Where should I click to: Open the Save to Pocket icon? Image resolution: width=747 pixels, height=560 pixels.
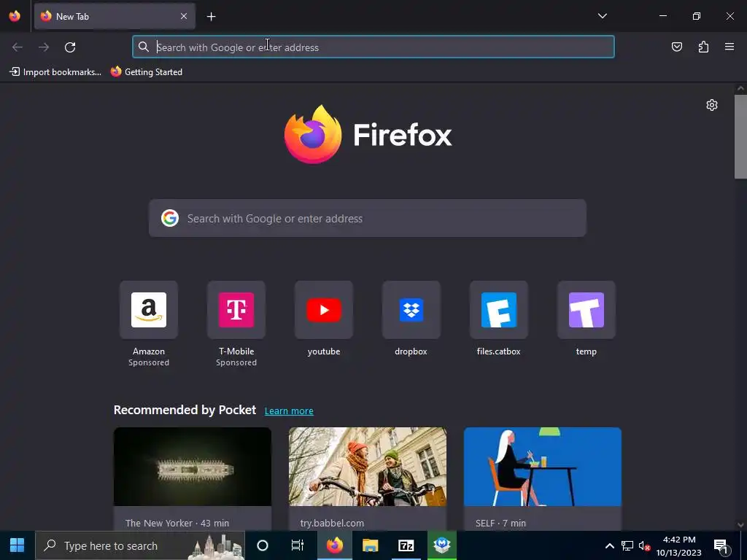coord(676,47)
